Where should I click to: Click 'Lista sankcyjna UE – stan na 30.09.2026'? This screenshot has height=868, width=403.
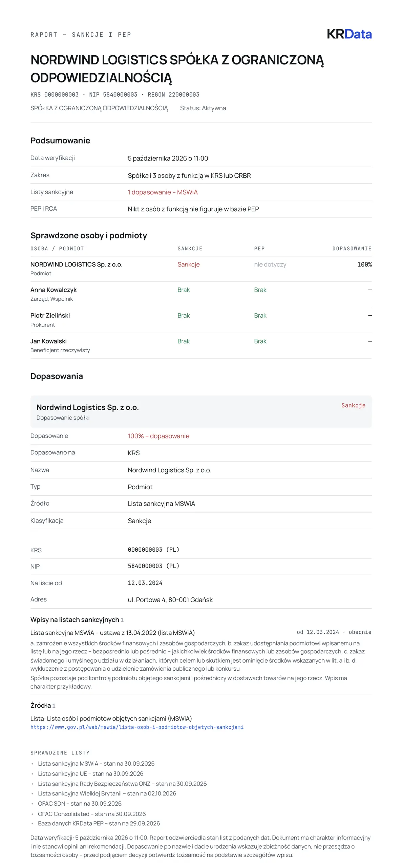click(x=90, y=773)
